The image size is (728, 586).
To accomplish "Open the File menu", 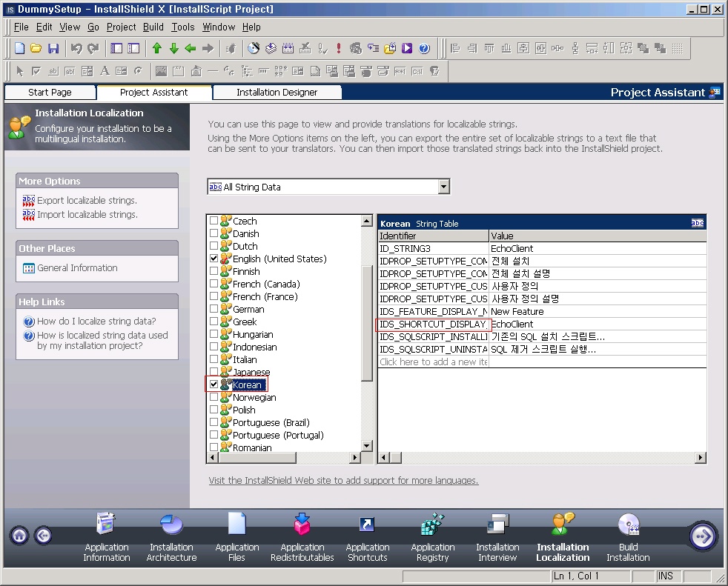I will 21,27.
